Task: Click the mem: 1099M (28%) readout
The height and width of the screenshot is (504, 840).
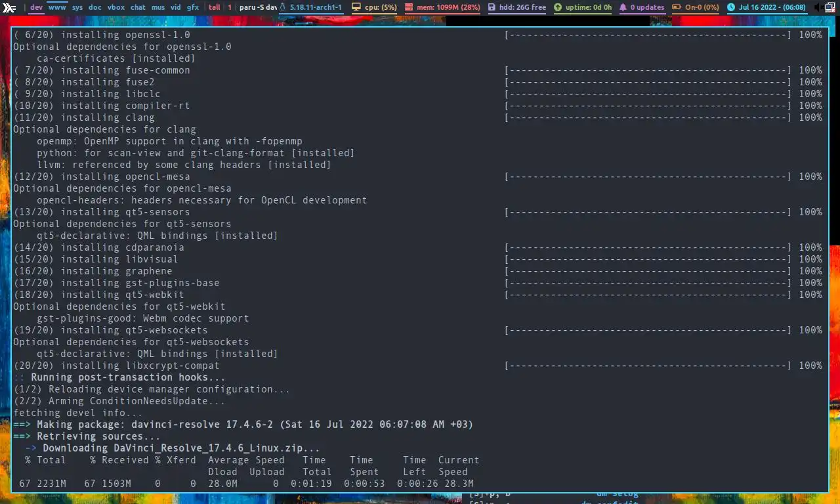Action: coord(449,8)
